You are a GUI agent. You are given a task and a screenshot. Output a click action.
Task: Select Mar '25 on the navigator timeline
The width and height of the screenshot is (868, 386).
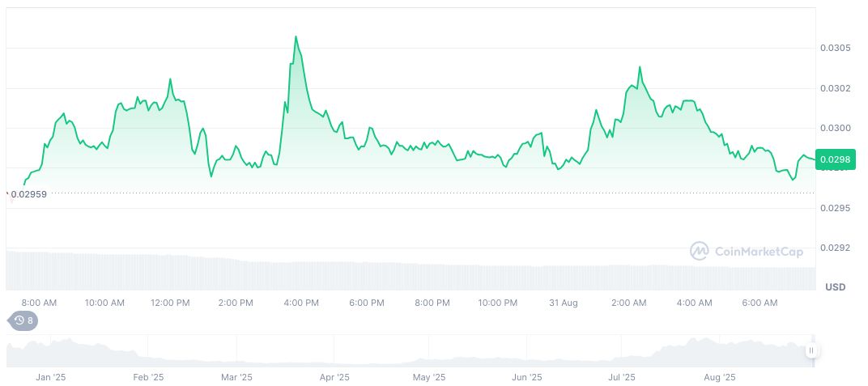[236, 377]
